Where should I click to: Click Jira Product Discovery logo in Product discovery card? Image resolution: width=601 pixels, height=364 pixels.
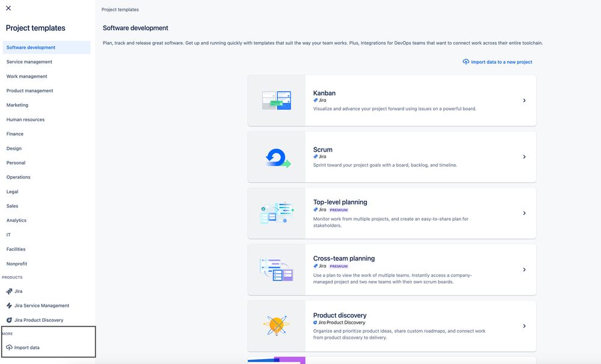[339, 322]
